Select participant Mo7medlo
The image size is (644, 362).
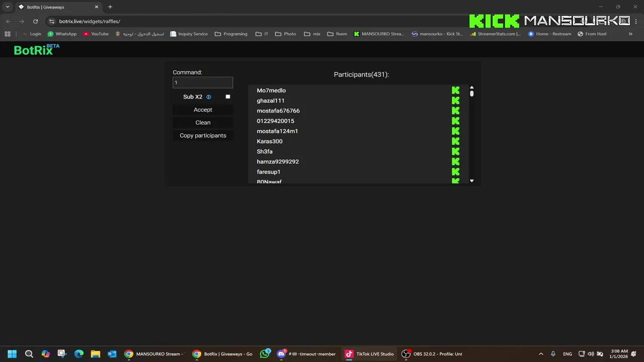[x=271, y=90]
